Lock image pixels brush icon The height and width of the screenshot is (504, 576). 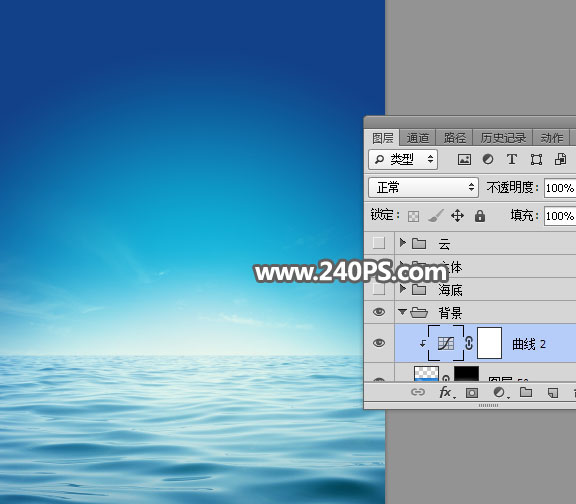tap(436, 216)
